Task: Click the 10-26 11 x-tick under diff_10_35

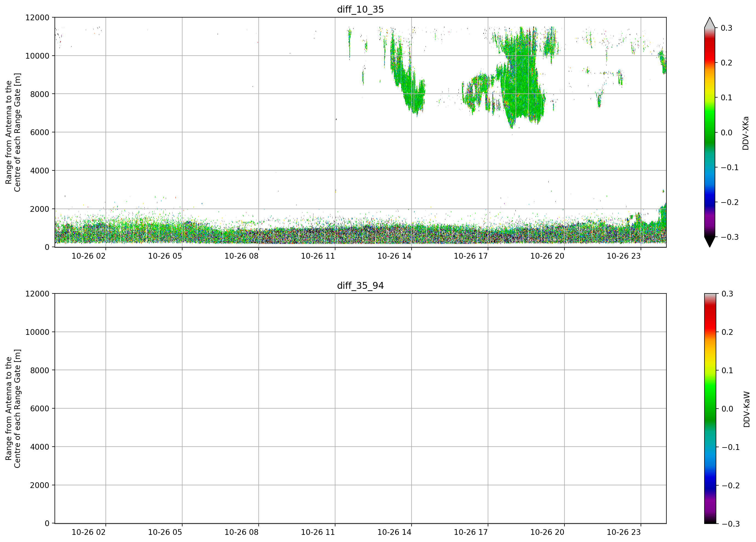Action: pos(318,256)
